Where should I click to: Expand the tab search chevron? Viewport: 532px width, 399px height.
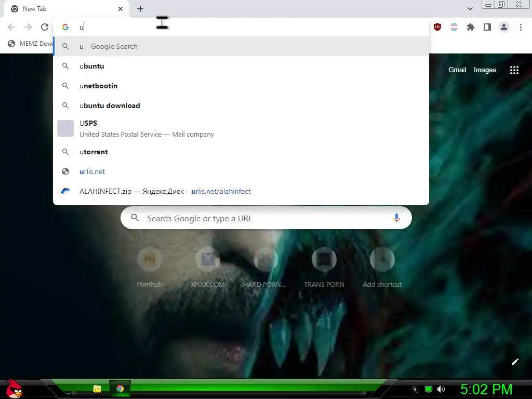pos(470,9)
